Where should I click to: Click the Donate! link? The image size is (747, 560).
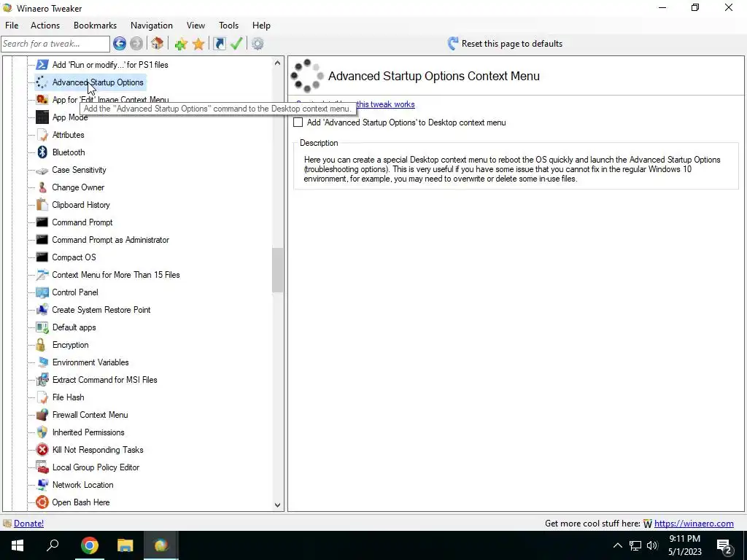28,524
